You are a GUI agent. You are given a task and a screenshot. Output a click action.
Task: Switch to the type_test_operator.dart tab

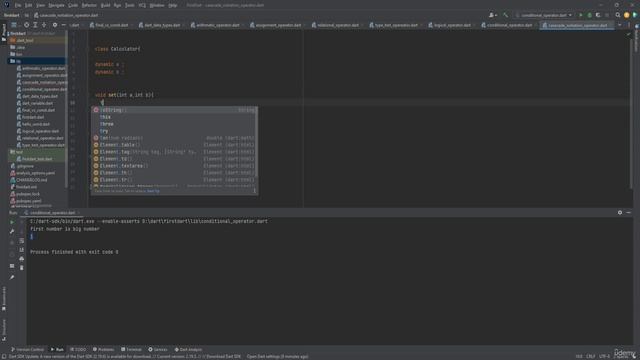(396, 25)
